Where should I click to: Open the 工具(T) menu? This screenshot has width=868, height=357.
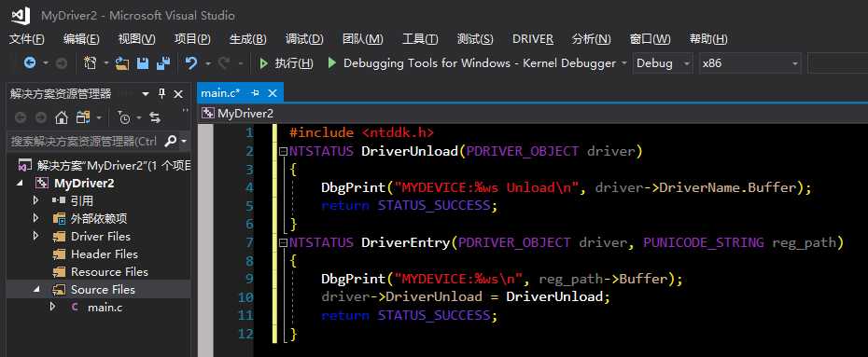tap(420, 39)
